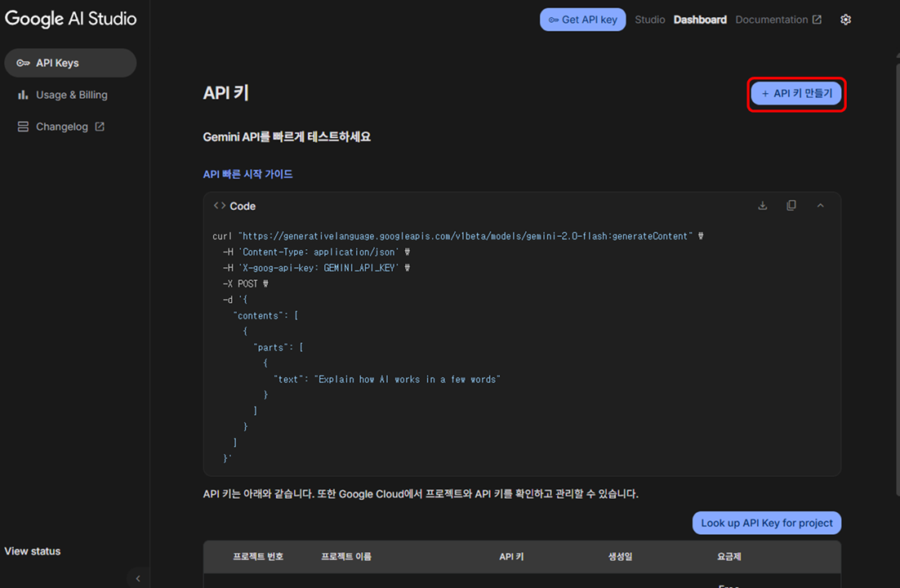This screenshot has height=588, width=900.
Task: Collapse the Code panel chevron
Action: (820, 206)
